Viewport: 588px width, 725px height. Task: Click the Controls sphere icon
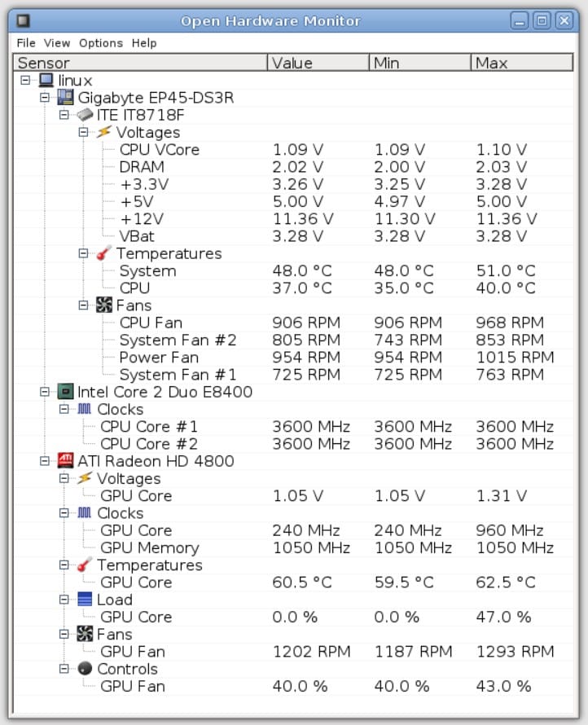(85, 669)
